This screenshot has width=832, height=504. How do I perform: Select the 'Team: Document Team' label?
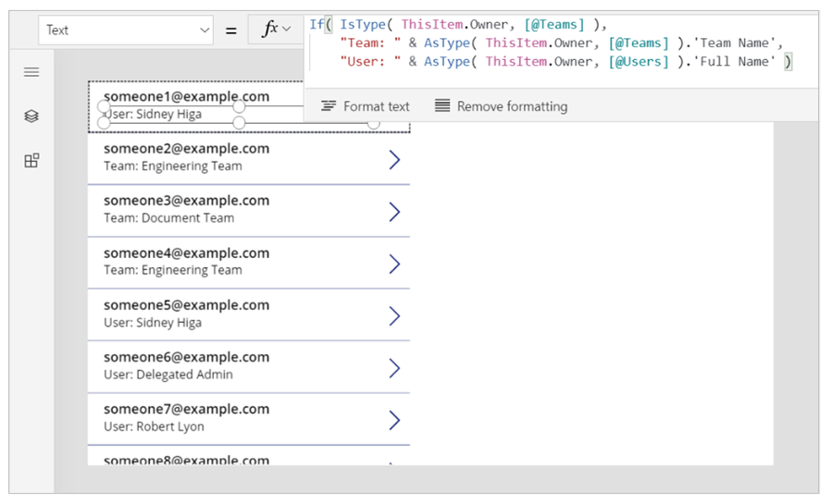168,218
